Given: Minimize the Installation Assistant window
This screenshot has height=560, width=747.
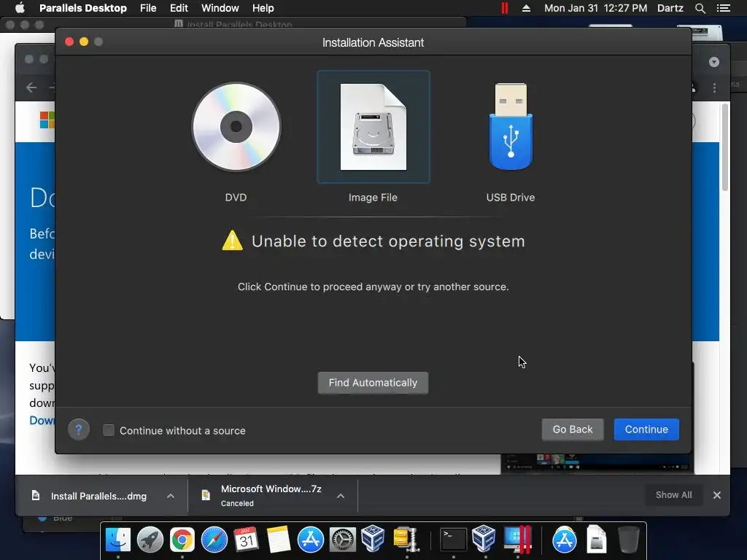Looking at the screenshot, I should tap(84, 42).
